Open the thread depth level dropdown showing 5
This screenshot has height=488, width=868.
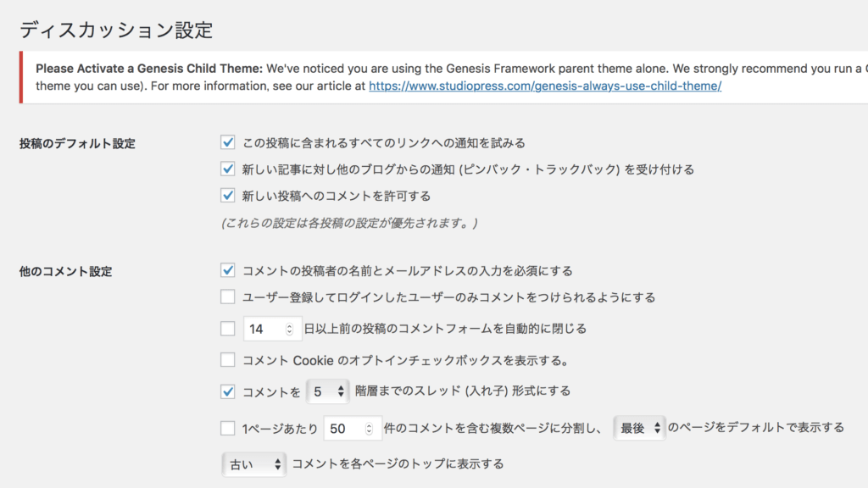[327, 391]
